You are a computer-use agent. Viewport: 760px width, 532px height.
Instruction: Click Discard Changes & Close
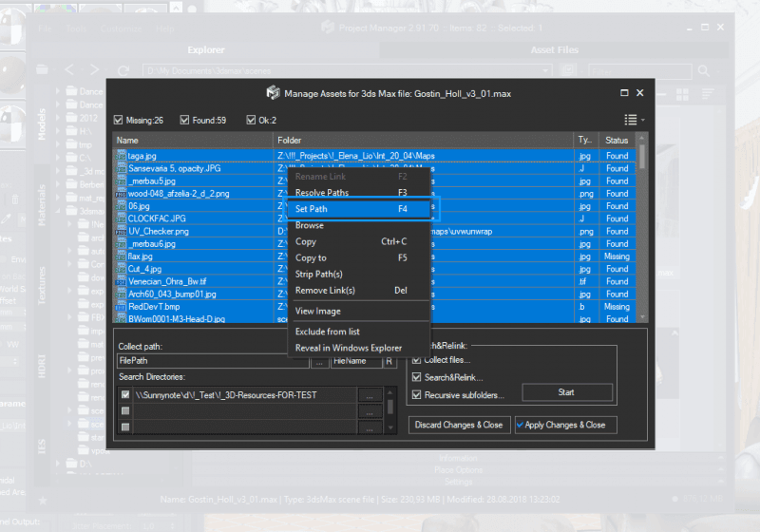click(459, 425)
